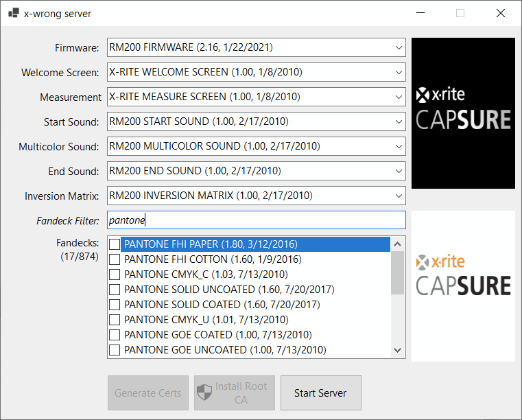Viewport: 522px width, 420px height.
Task: Click the fandeck list scroll-up arrow
Action: [x=397, y=244]
